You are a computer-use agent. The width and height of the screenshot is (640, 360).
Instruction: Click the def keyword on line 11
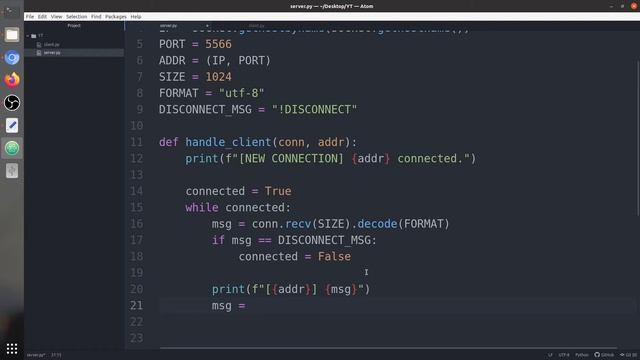pyautogui.click(x=169, y=142)
